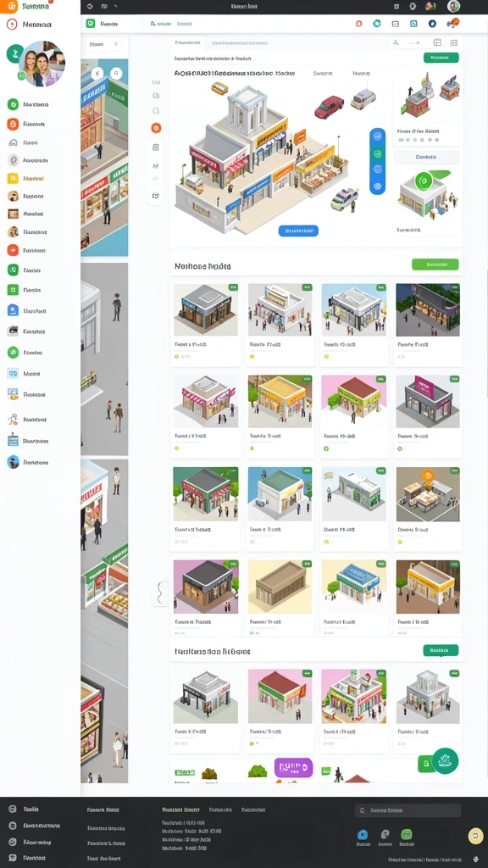Screen dimensions: 488x868
Task: Select the yellow square icon in left sidebar
Action: click(x=13, y=178)
